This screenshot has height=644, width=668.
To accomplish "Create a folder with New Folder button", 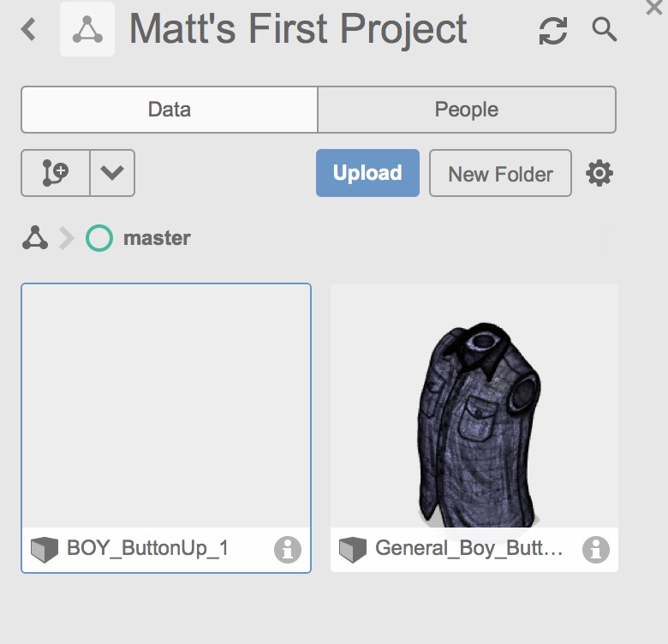I will tap(500, 174).
